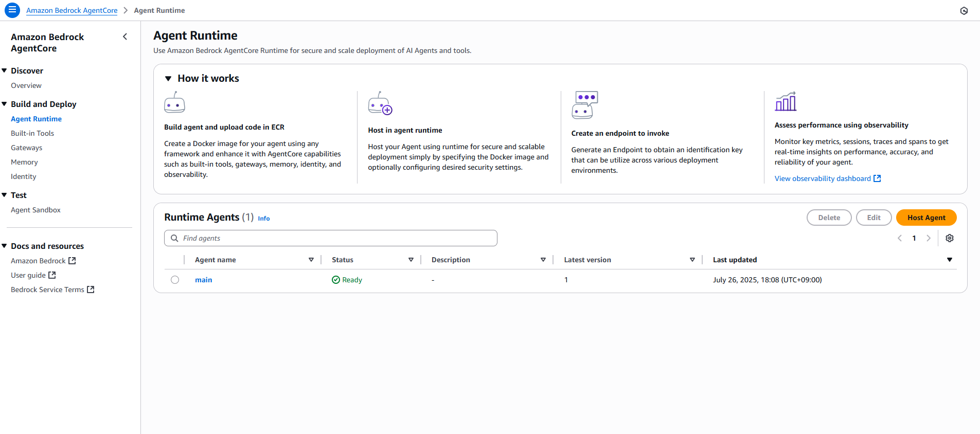980x434 pixels.
Task: Click external icon next to Bedrock Service Terms
Action: point(91,290)
